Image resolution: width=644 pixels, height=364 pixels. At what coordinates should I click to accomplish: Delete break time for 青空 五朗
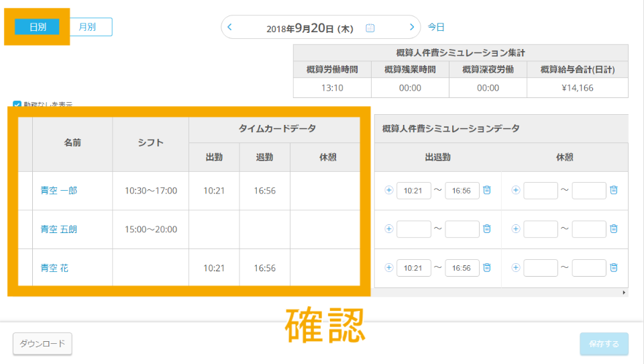pos(613,229)
